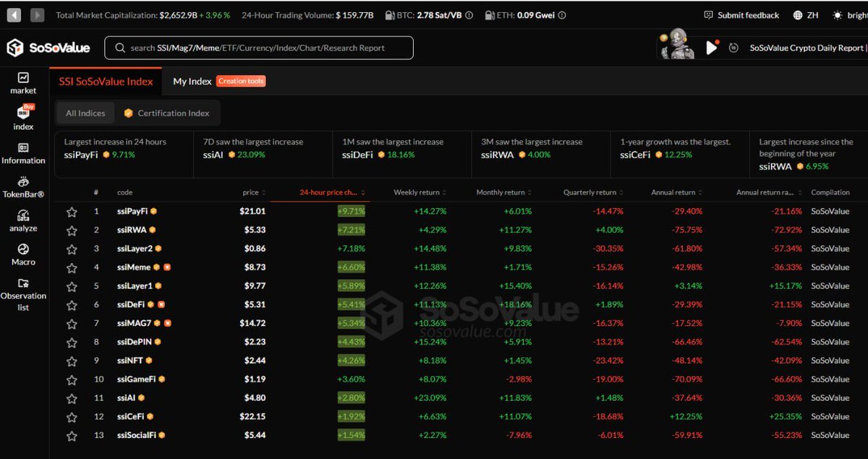Viewport: 868px width, 459px height.
Task: Select the All Indices filter
Action: click(x=85, y=113)
